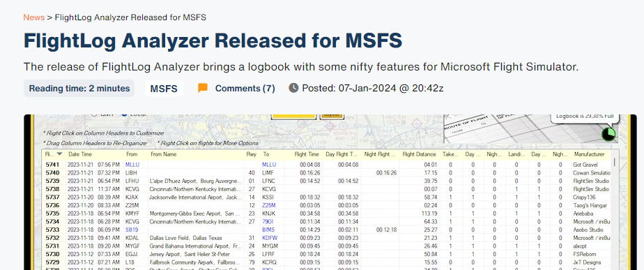
Task: Click the Date Time column header
Action: pyautogui.click(x=80, y=154)
